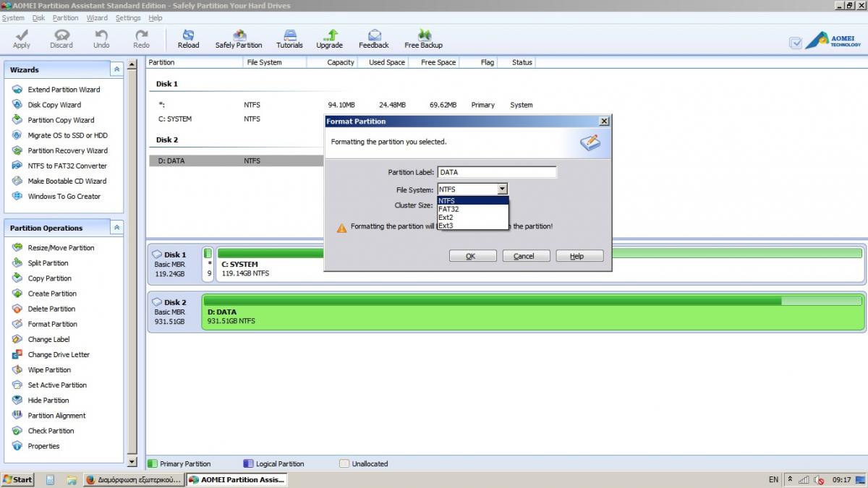Choose the Set Active Partition operation
Viewport: 868px width, 488px height.
point(57,385)
